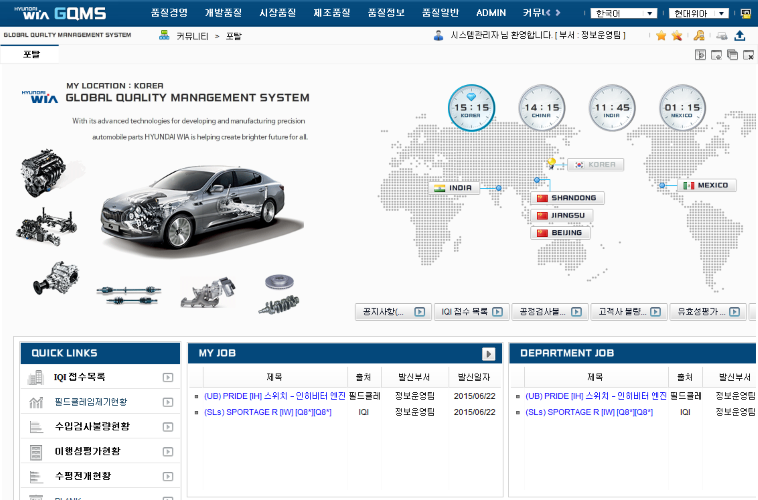758x500 pixels.
Task: Click the engine product thumbnail
Action: (x=43, y=173)
